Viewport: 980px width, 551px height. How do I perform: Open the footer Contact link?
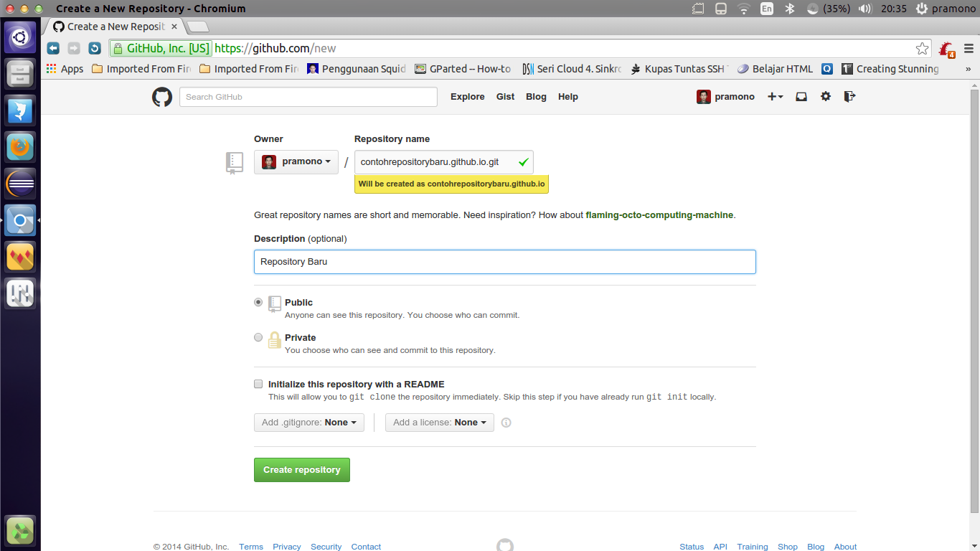pos(366,547)
